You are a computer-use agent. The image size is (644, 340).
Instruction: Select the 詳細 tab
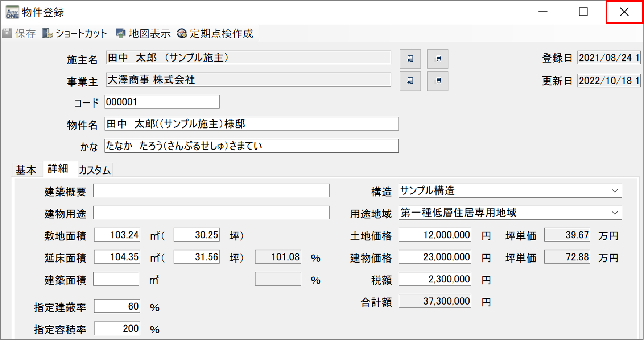pos(58,169)
